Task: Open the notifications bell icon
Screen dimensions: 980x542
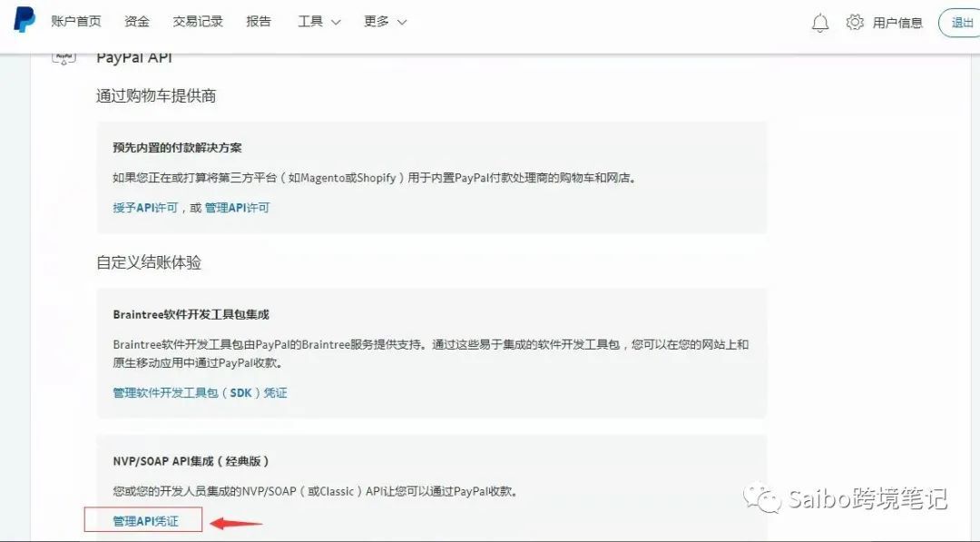Action: [820, 23]
